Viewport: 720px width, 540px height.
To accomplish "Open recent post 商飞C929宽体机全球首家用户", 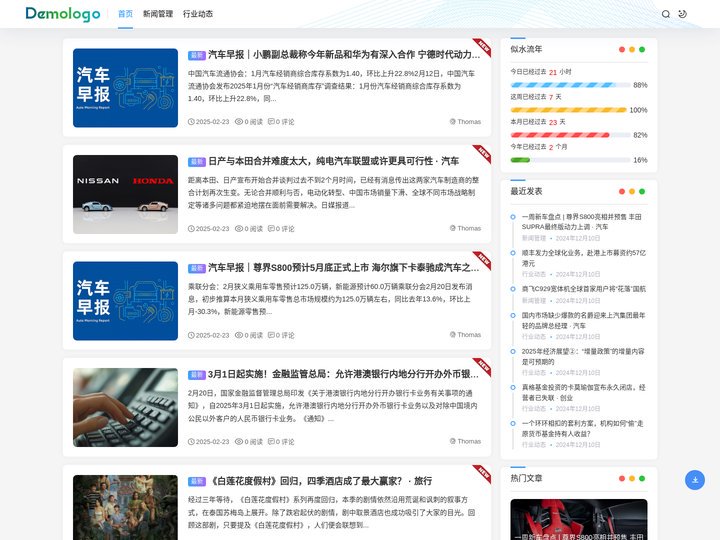I will click(x=584, y=289).
